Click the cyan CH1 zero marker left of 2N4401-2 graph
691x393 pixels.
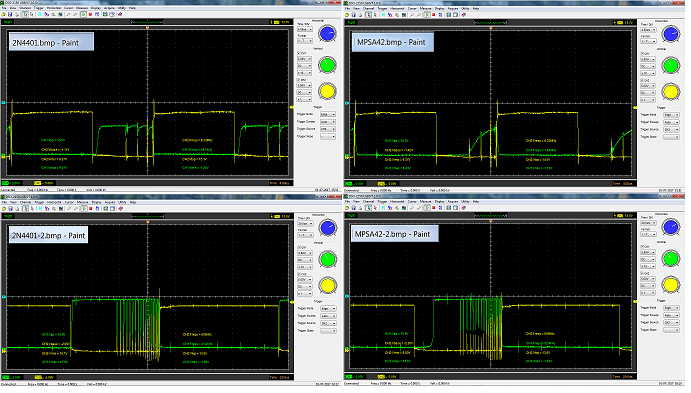pyautogui.click(x=4, y=297)
